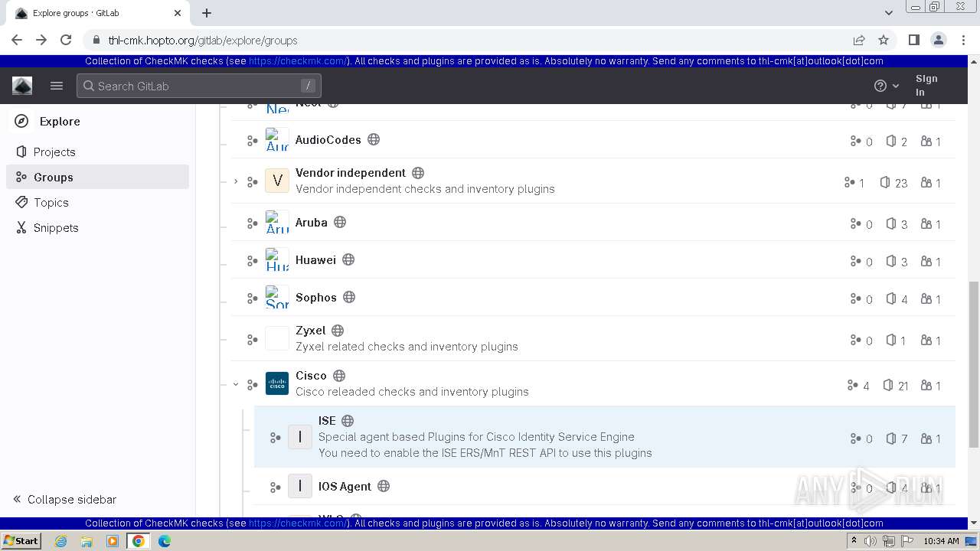Toggle the hamburger main menu
Screen dimensions: 980x551
[x=57, y=86]
